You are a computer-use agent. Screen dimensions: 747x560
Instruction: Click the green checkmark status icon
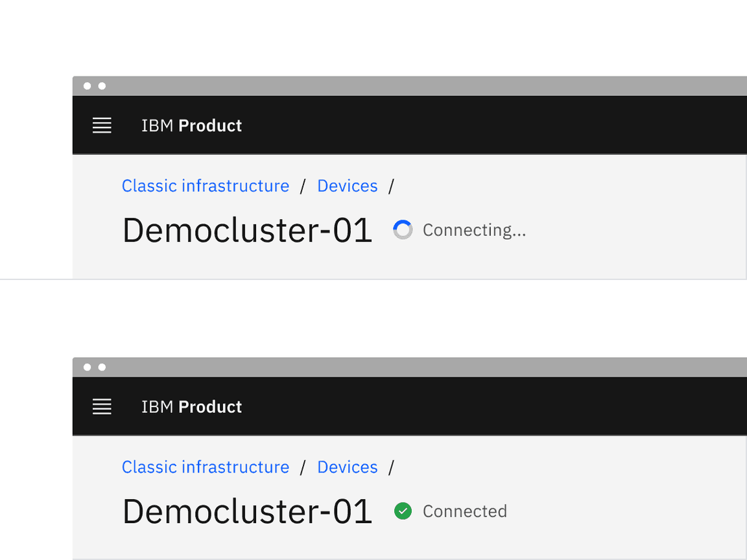[403, 511]
